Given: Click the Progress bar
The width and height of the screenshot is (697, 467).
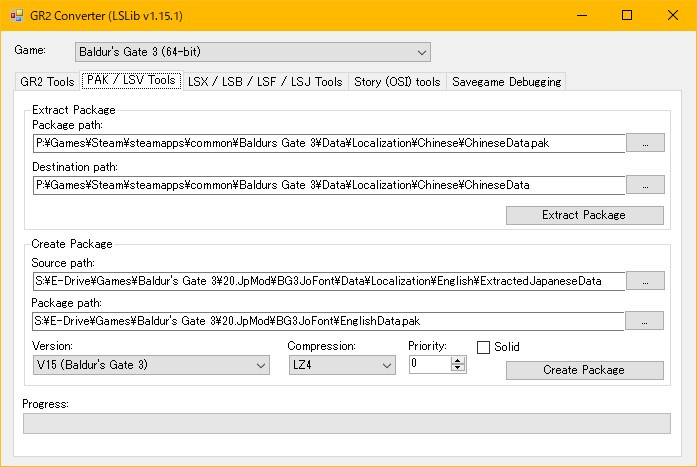Looking at the screenshot, I should [x=347, y=423].
